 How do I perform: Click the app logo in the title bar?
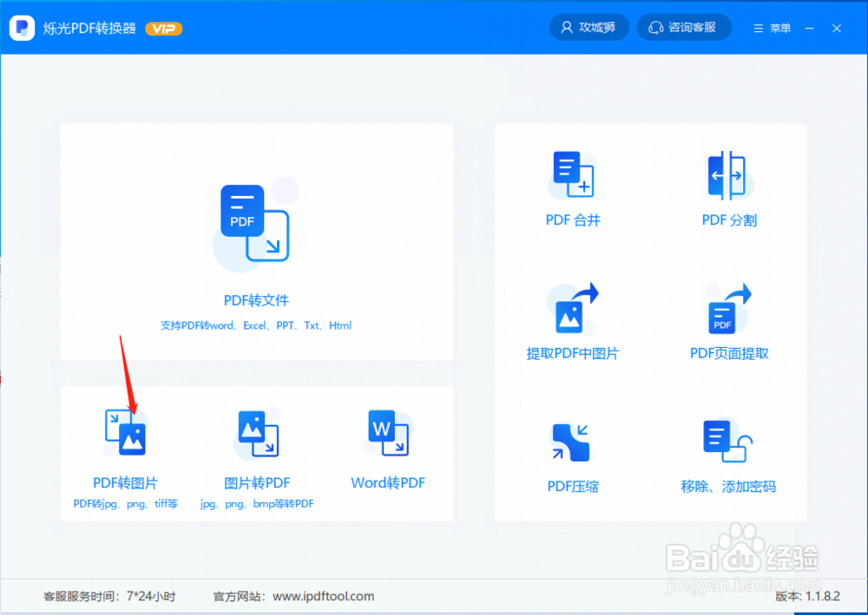(x=21, y=27)
